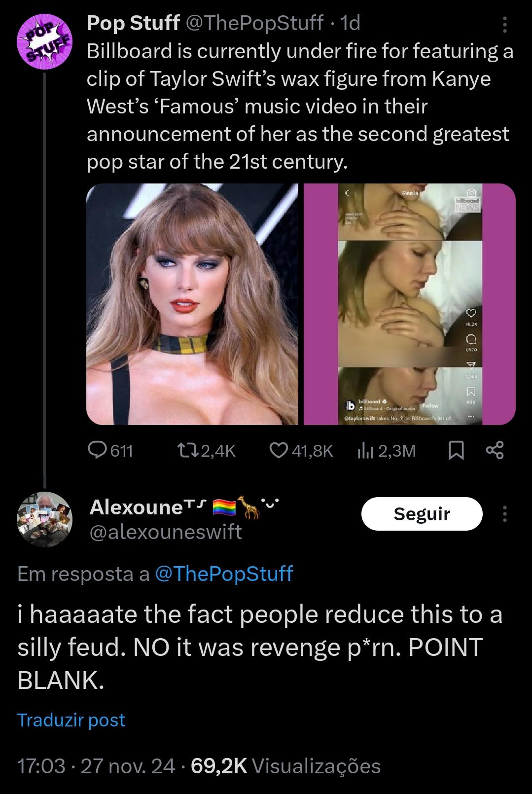This screenshot has width=532, height=794.
Task: Open the Billboard reel screenshot image
Action: pos(409,304)
